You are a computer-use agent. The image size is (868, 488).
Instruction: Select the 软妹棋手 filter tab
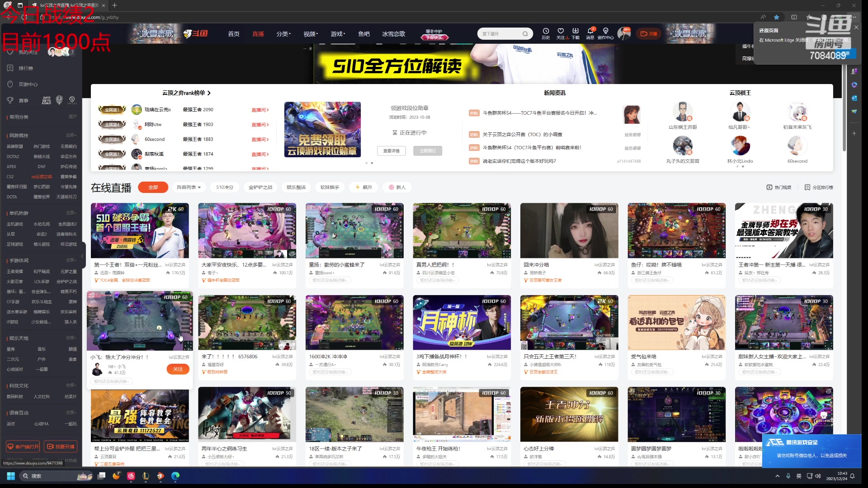(x=330, y=188)
